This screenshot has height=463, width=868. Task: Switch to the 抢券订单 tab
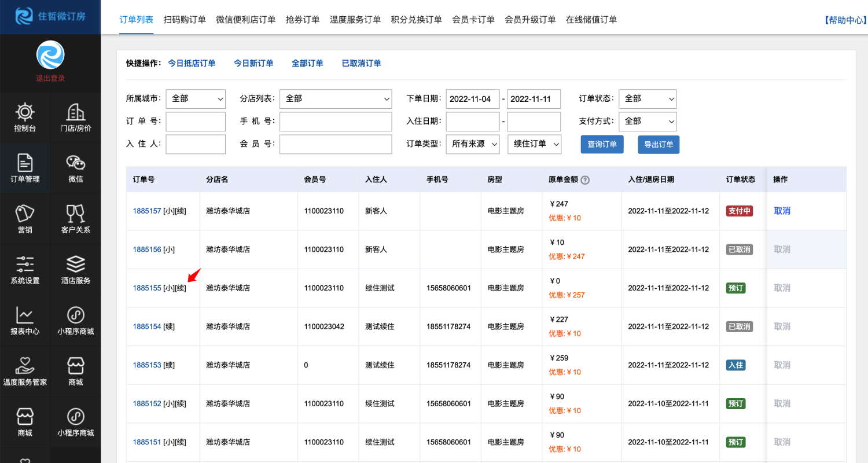(303, 19)
